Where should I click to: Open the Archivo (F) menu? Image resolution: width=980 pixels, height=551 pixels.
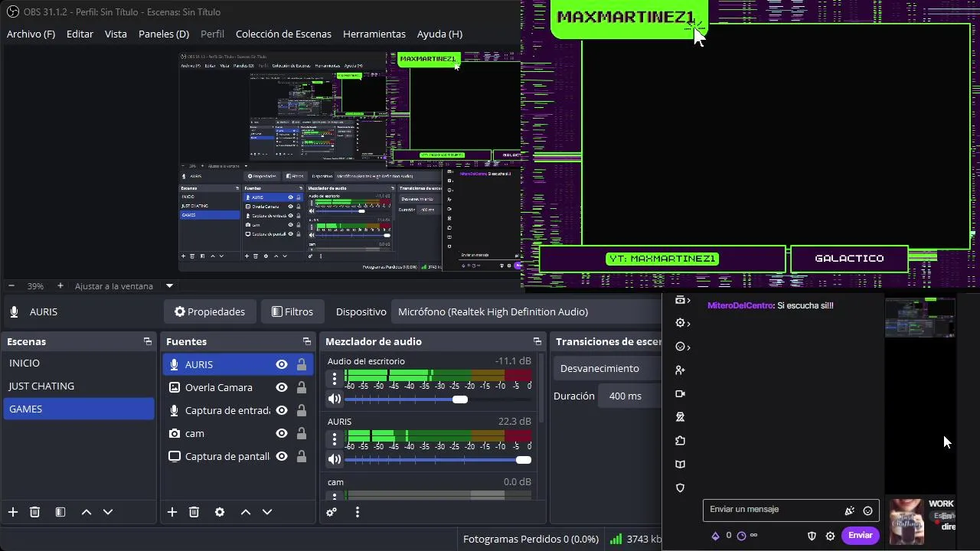[31, 34]
